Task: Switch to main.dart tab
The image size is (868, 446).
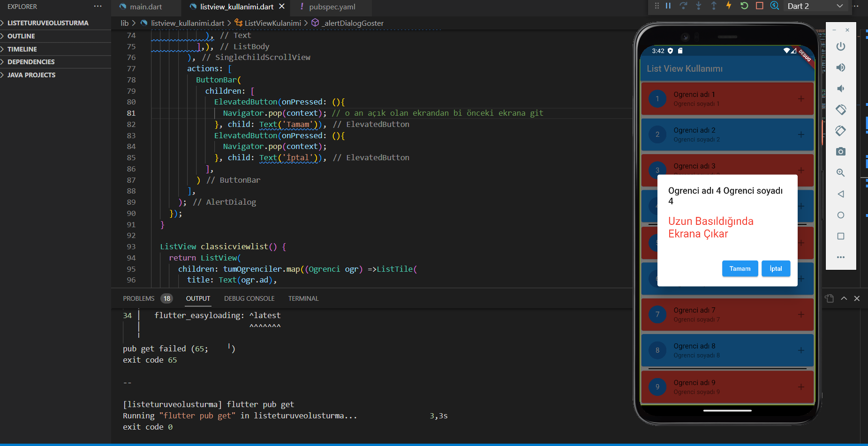Action: tap(146, 7)
